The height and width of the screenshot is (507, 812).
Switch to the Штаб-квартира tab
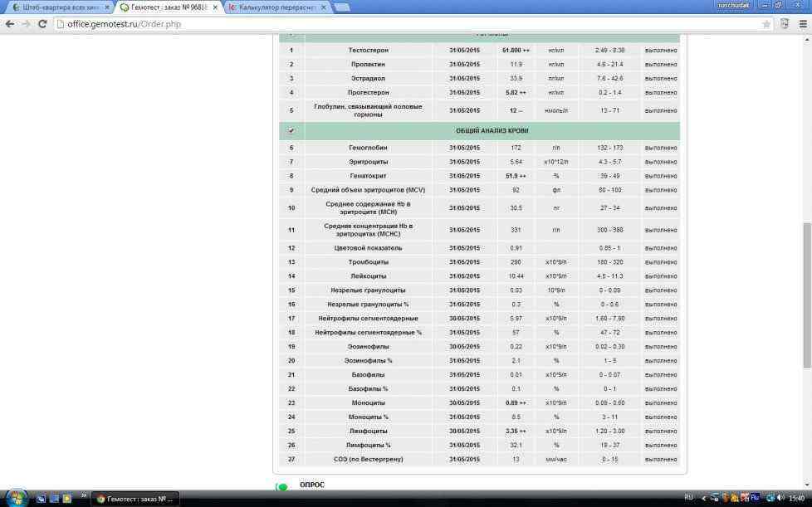click(x=58, y=7)
